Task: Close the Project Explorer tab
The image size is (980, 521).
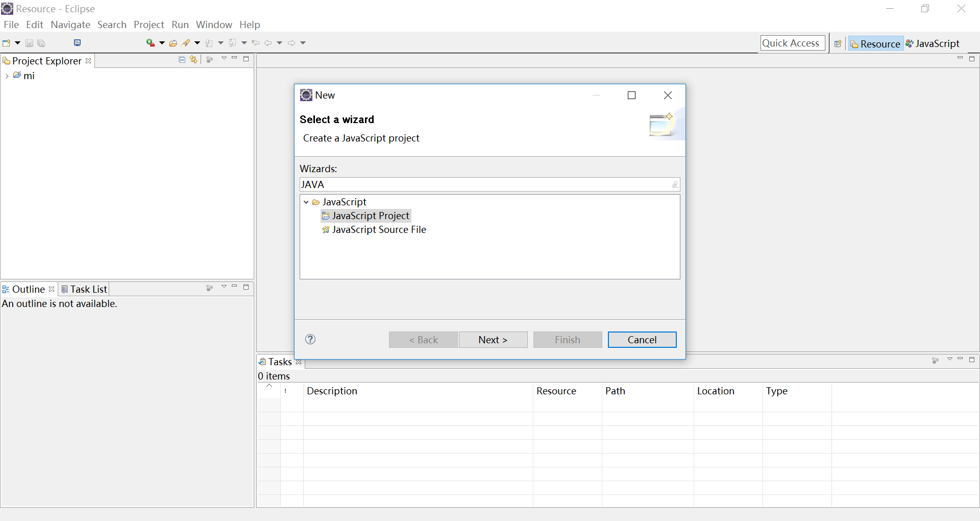Action: 88,61
